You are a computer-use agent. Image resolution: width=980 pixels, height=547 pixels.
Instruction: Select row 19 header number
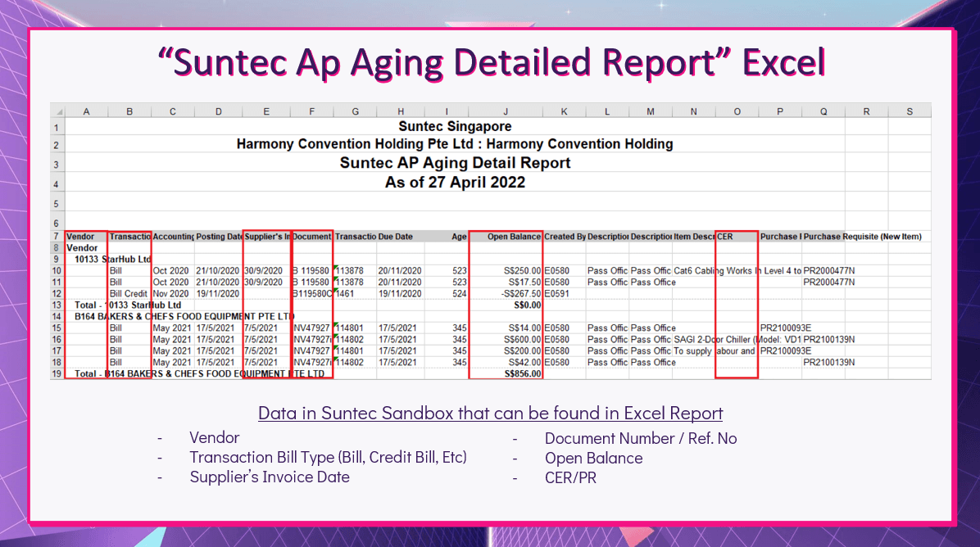(x=57, y=374)
